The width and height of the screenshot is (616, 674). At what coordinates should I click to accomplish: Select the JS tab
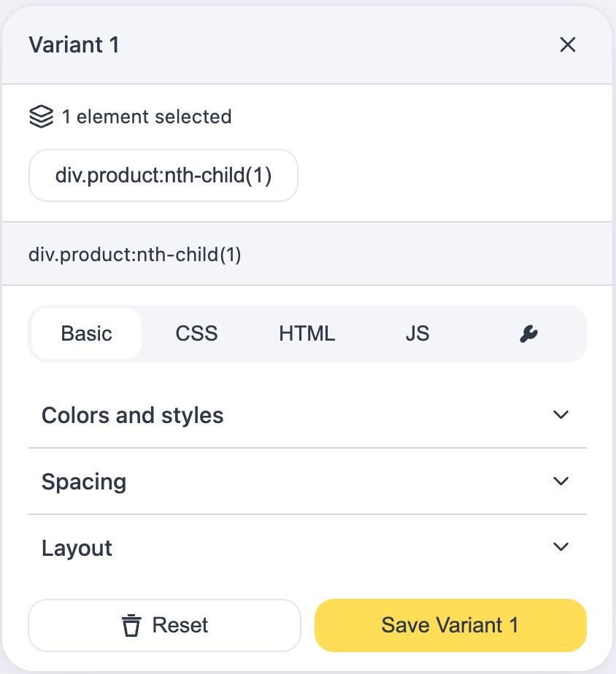pyautogui.click(x=417, y=334)
